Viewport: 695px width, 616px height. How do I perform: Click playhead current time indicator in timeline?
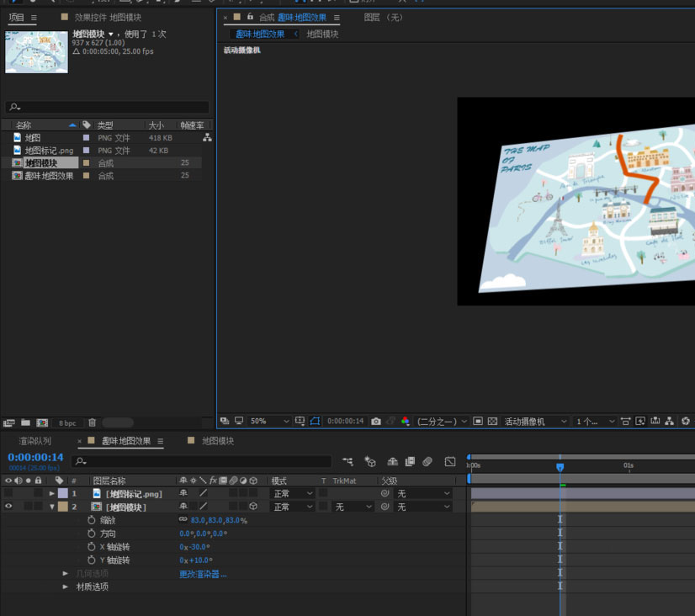click(560, 467)
